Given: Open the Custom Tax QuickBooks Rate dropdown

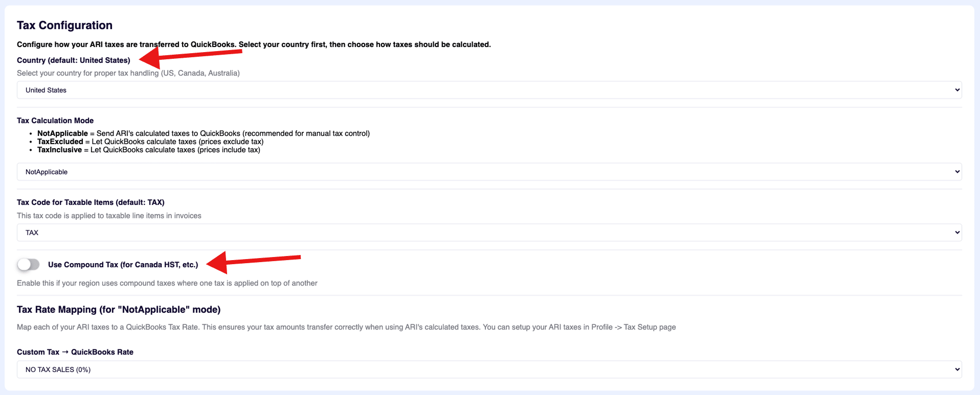Looking at the screenshot, I should click(x=489, y=369).
